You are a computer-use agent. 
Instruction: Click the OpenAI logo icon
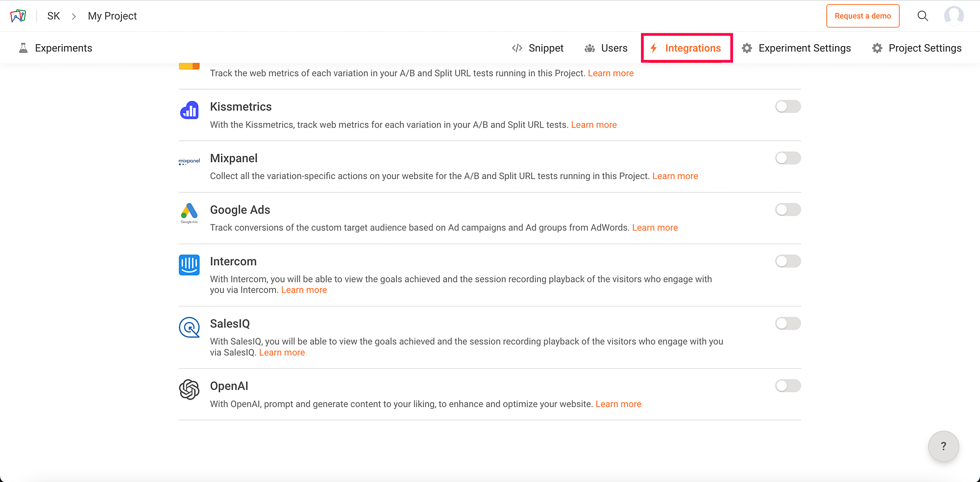(189, 389)
